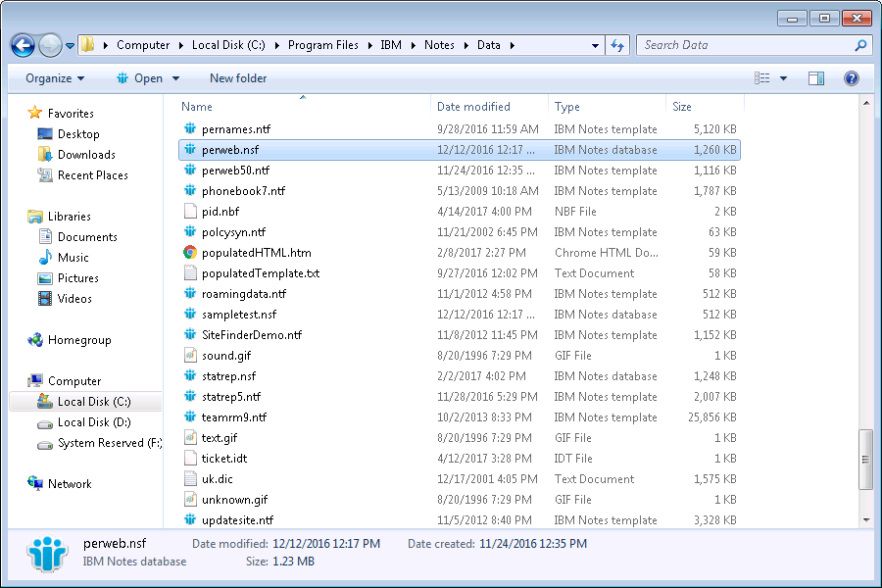882x588 pixels.
Task: Click the New folder button
Action: (x=238, y=78)
